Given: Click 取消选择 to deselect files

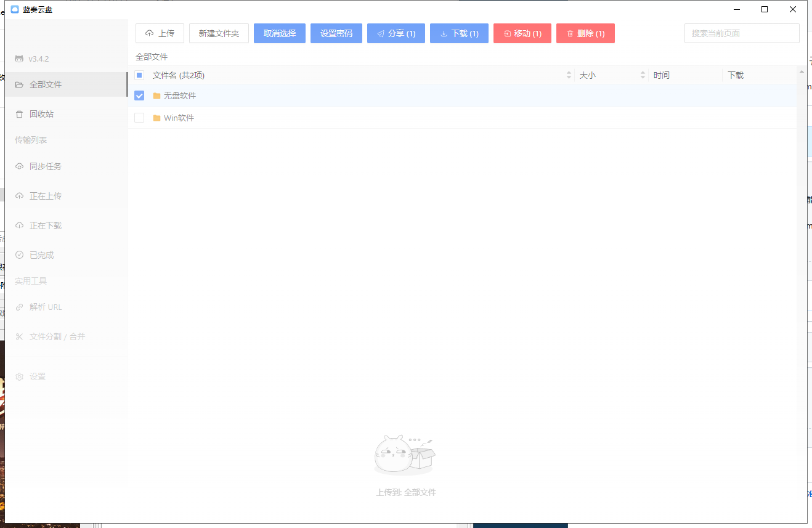Looking at the screenshot, I should coord(279,33).
